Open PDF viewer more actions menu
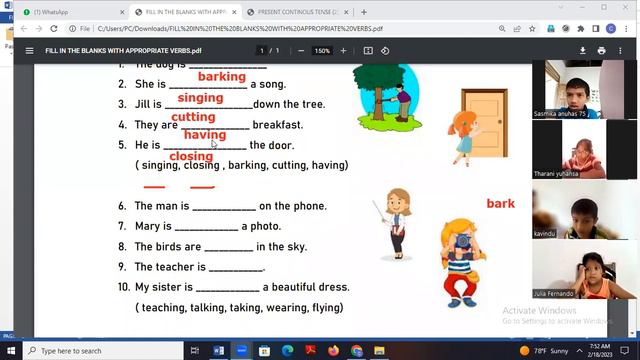640x360 pixels. (x=620, y=51)
